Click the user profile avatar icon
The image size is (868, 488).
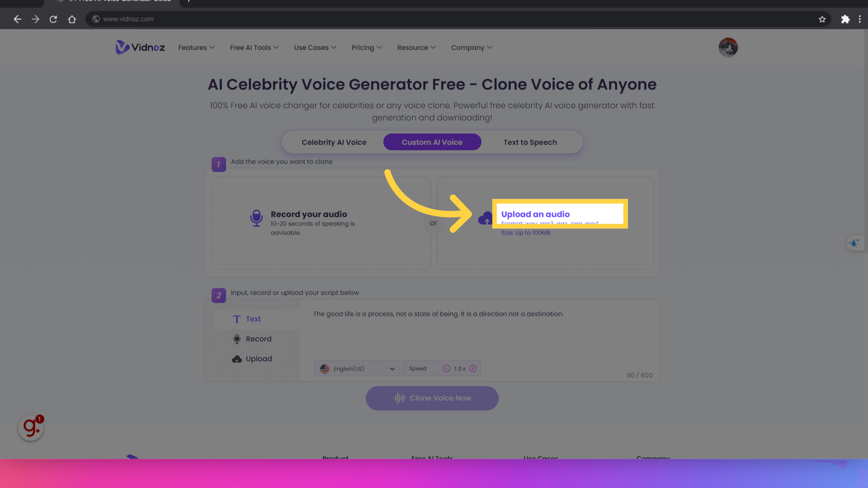point(728,47)
